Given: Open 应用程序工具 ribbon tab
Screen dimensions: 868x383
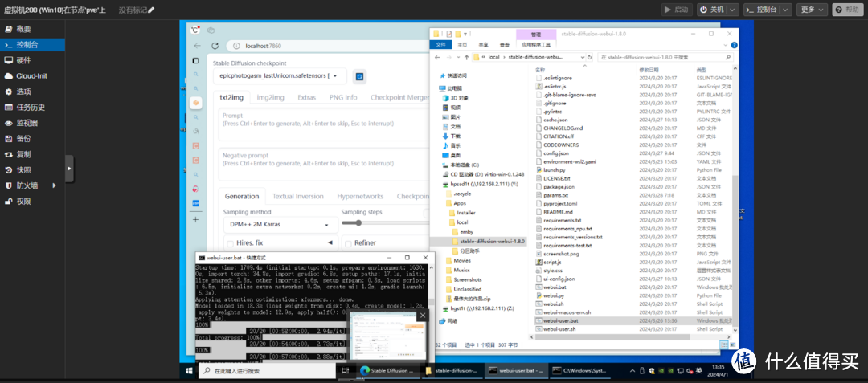Looking at the screenshot, I should click(x=537, y=45).
